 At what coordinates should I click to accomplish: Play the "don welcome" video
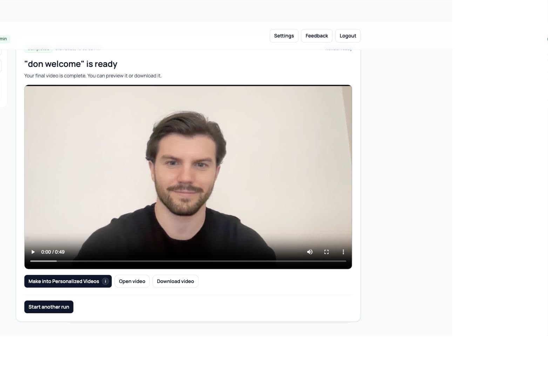tap(33, 252)
